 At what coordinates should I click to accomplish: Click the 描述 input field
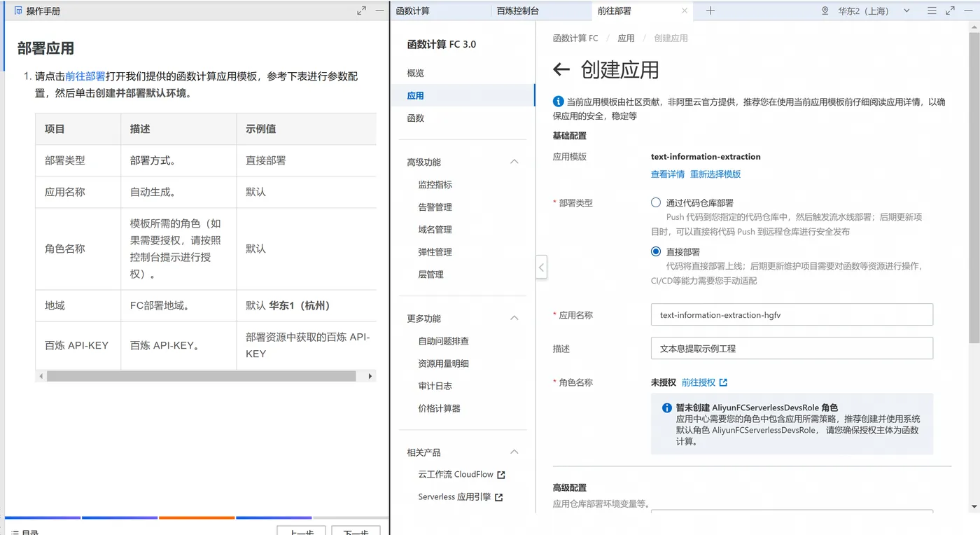pyautogui.click(x=792, y=349)
